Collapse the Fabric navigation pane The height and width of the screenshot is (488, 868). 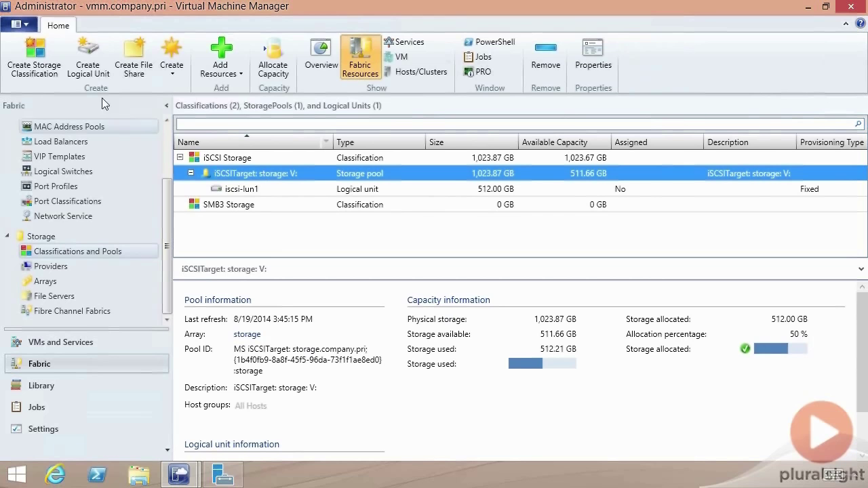coord(166,106)
